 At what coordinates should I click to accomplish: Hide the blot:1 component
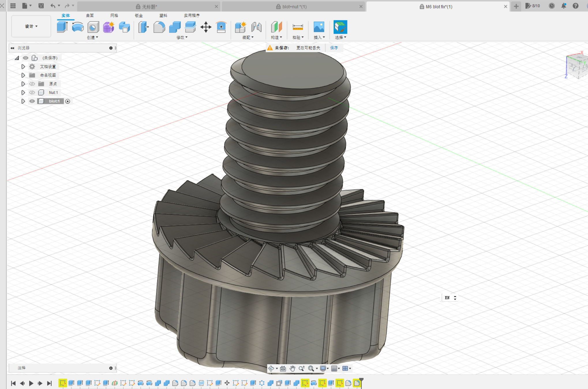point(32,101)
